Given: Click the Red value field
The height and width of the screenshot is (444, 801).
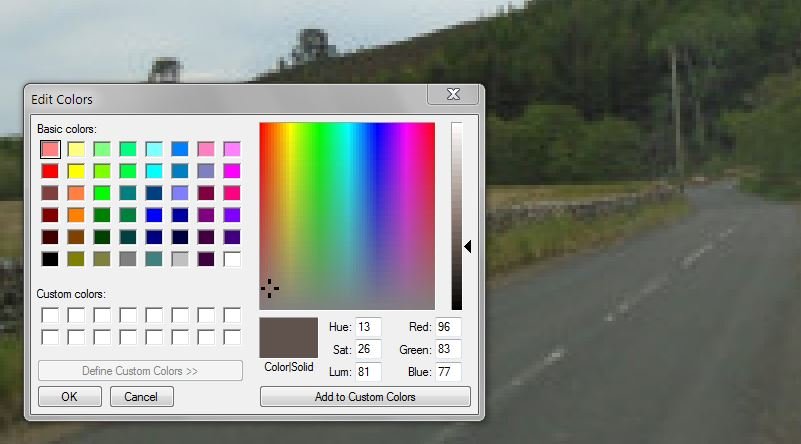Looking at the screenshot, I should tap(449, 327).
